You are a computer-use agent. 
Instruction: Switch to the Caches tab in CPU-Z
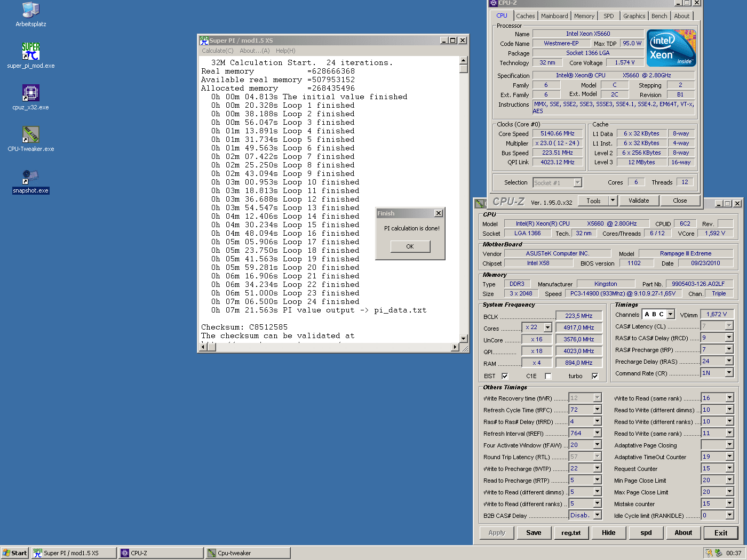525,16
